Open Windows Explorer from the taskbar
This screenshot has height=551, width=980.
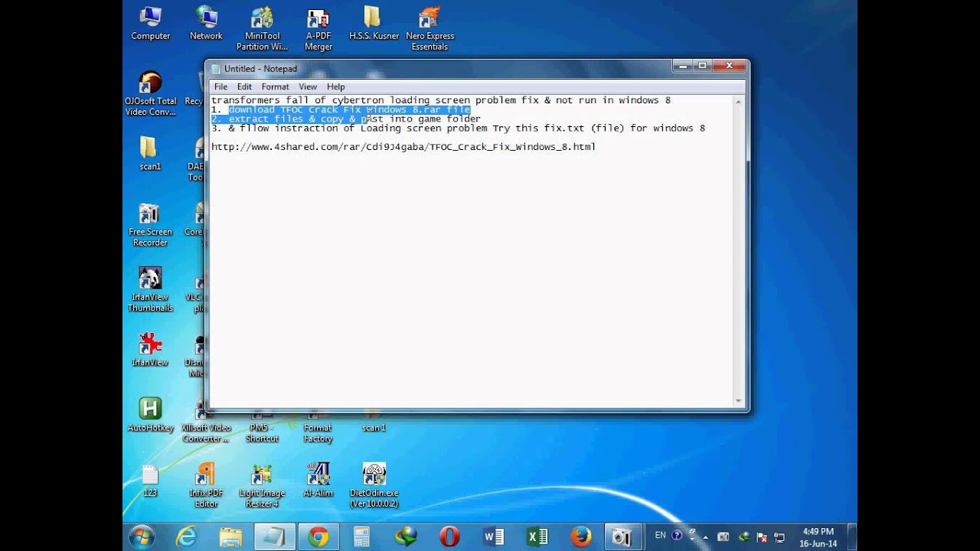[x=230, y=537]
